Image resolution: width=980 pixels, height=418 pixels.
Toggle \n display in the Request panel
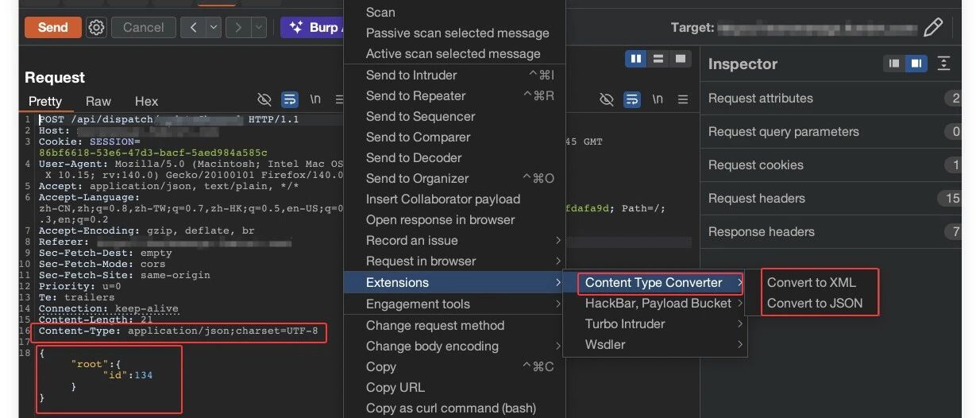[x=315, y=99]
